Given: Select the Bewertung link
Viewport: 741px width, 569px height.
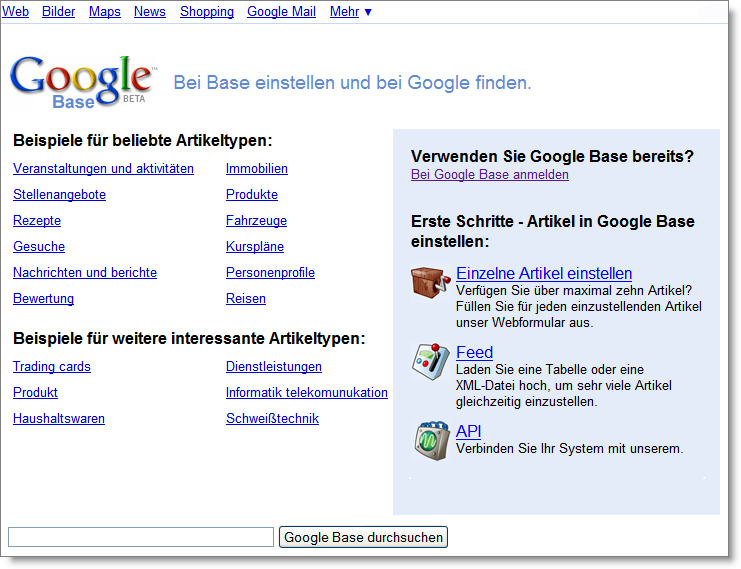Looking at the screenshot, I should click(43, 299).
